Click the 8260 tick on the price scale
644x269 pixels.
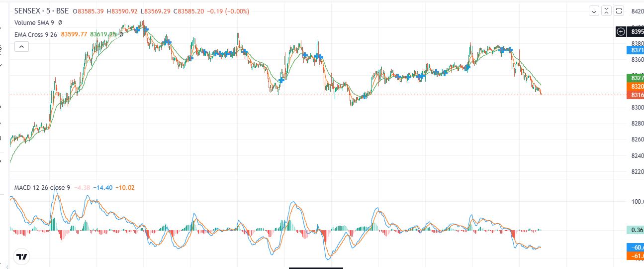point(637,140)
